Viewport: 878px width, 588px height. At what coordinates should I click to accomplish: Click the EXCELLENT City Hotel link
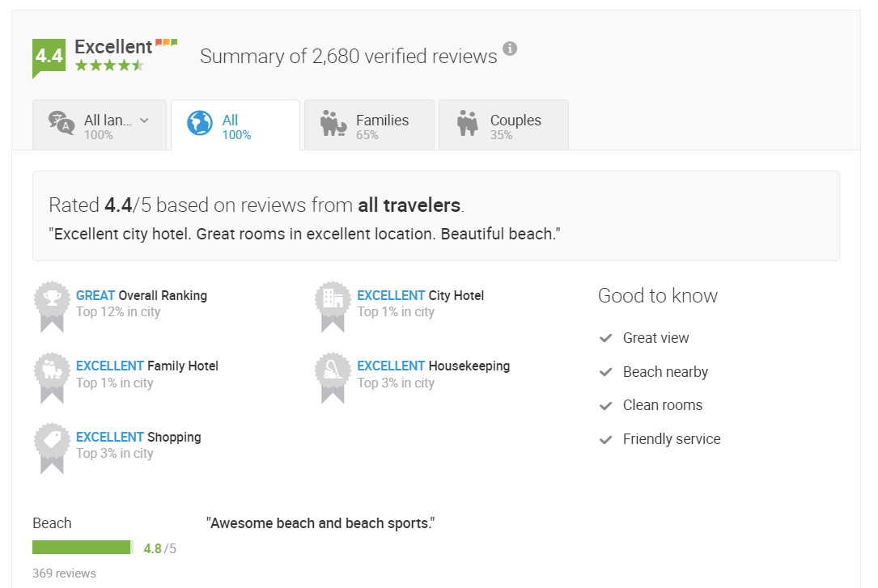[420, 295]
